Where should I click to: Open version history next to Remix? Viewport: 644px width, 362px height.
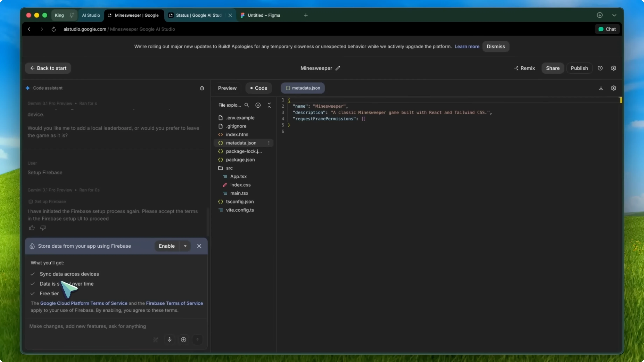600,68
